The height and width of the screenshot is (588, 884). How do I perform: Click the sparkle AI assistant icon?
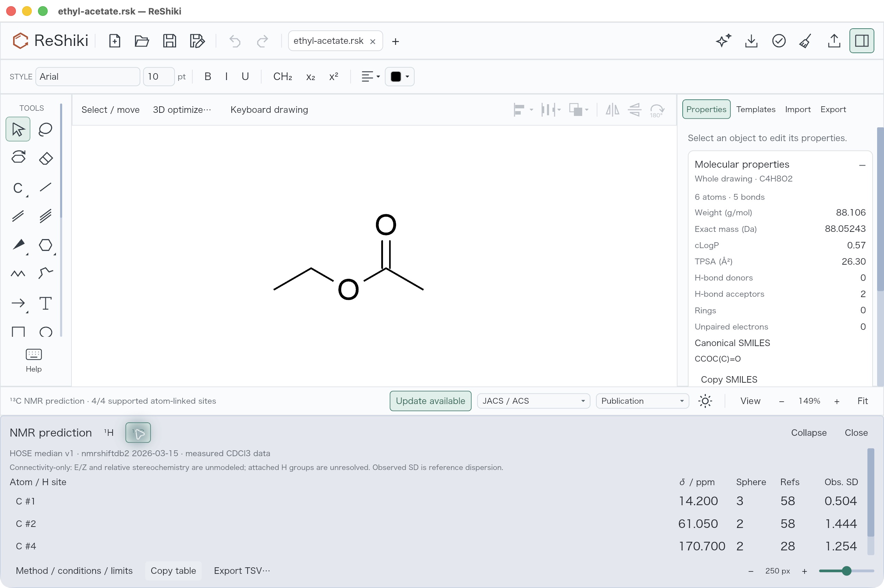(724, 40)
